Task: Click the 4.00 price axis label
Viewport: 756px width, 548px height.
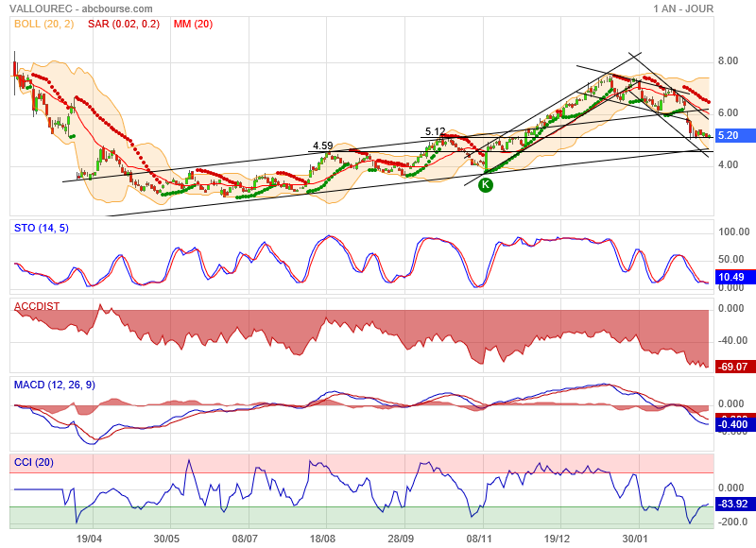Action: 728,164
